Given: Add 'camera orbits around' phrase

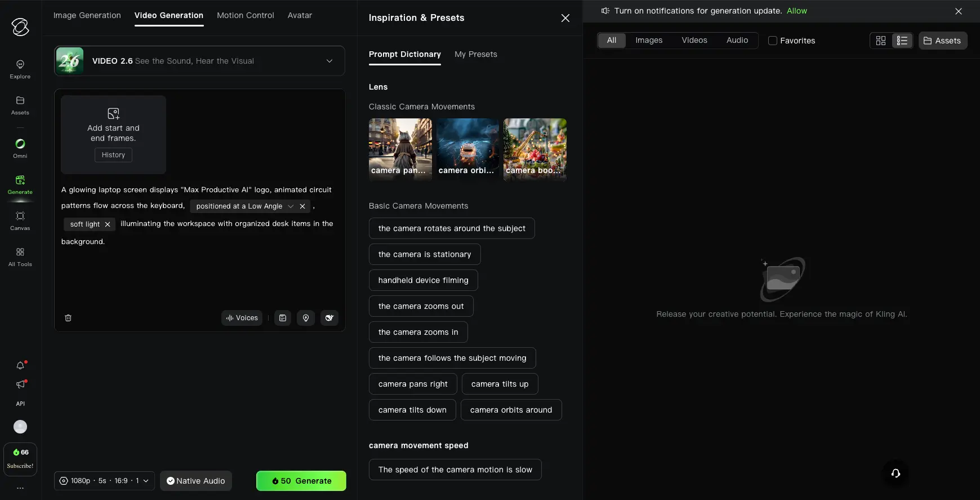Looking at the screenshot, I should click(x=511, y=410).
